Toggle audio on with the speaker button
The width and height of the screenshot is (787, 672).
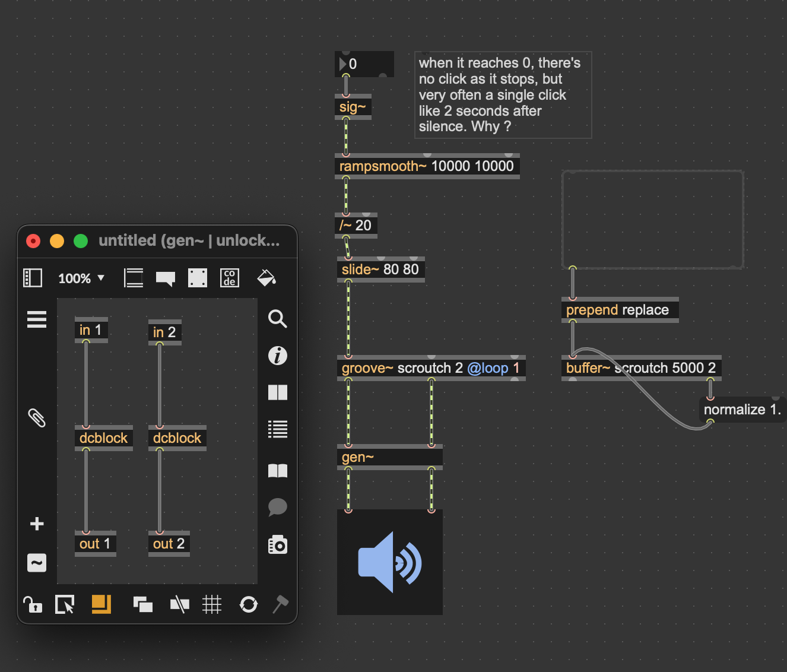(x=389, y=562)
